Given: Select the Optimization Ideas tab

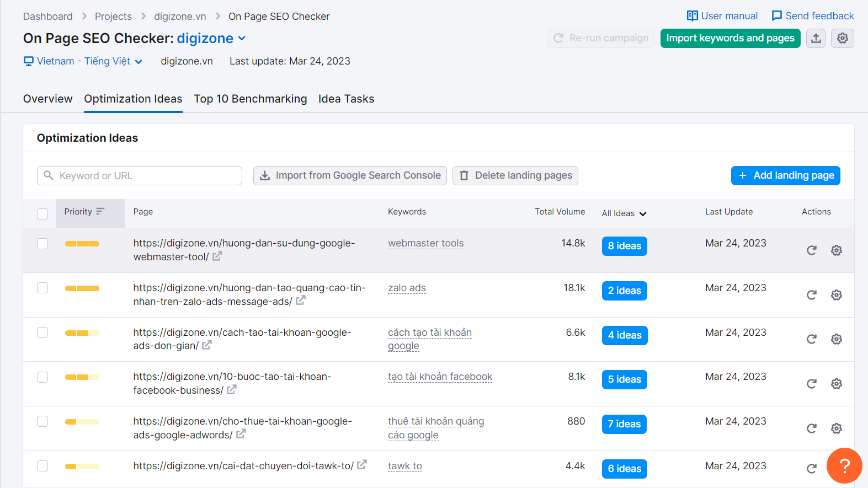Looking at the screenshot, I should point(133,99).
